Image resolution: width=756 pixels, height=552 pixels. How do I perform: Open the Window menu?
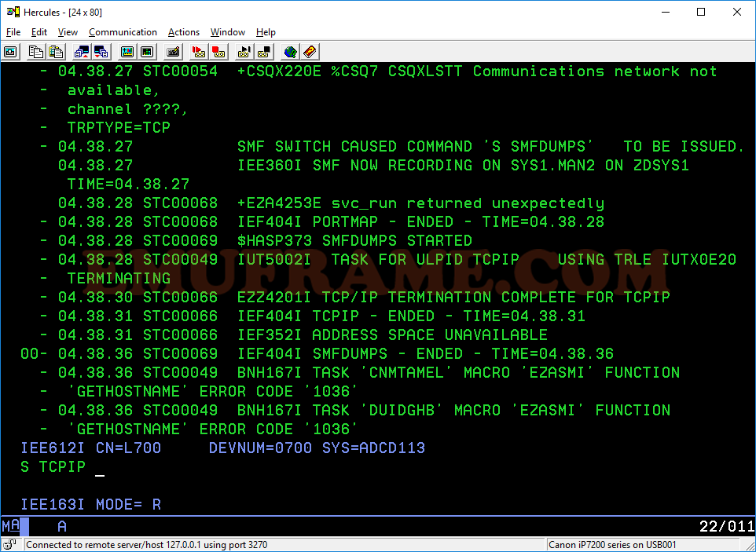227,32
